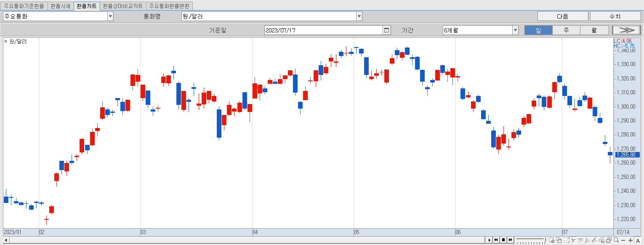The image size is (644, 245).
Task: Select the 주 weekly period toggle
Action: click(x=566, y=30)
